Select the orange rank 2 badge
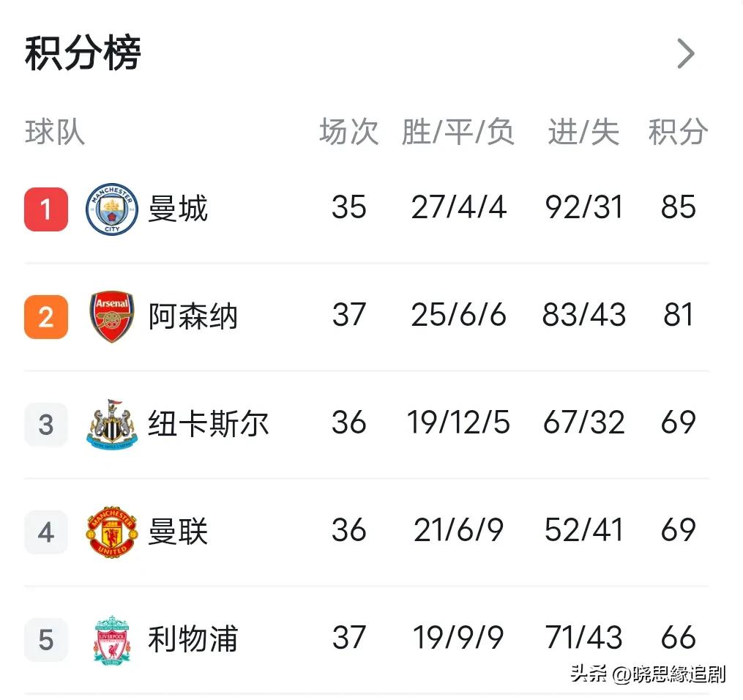Viewport: 743px width, 700px height. pos(45,316)
